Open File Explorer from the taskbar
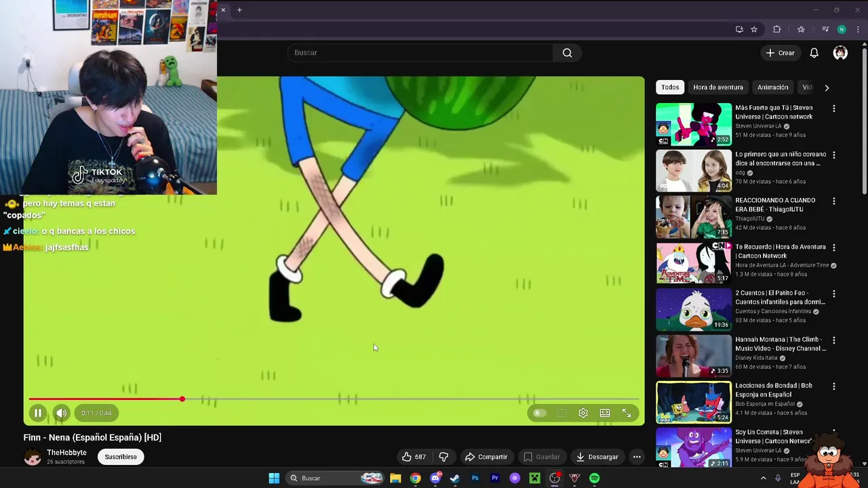This screenshot has width=868, height=488. click(x=395, y=479)
